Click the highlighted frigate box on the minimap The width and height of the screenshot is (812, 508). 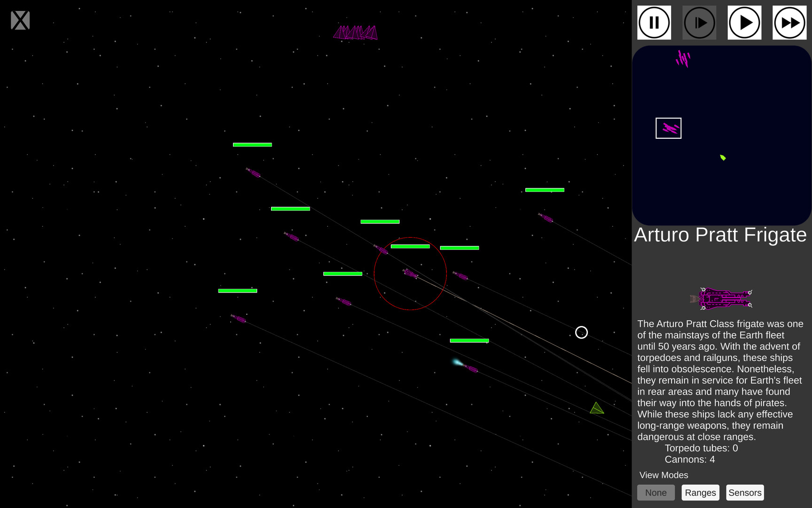point(668,127)
